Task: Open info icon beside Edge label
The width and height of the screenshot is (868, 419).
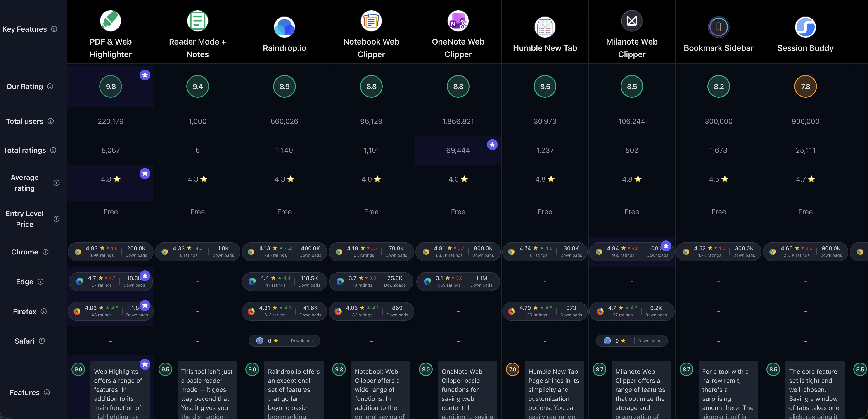Action: pyautogui.click(x=40, y=282)
